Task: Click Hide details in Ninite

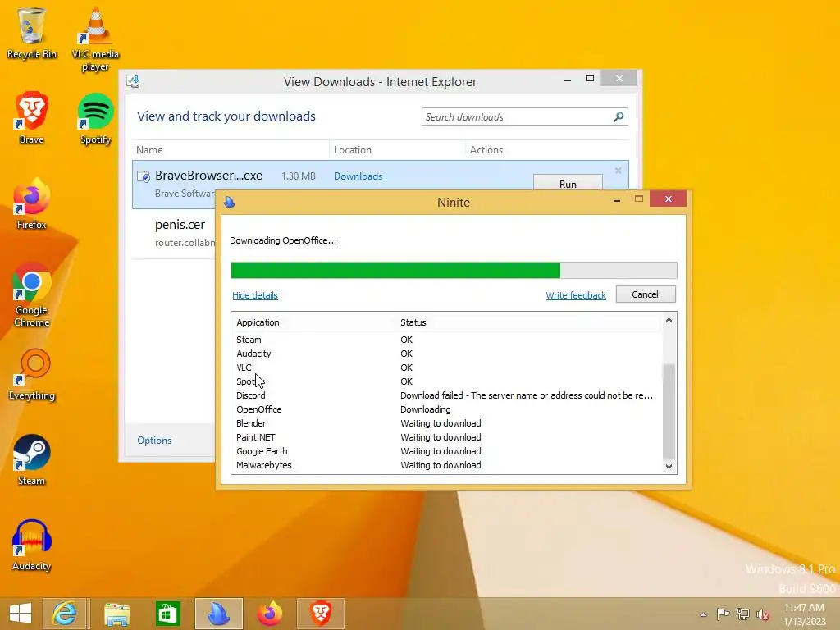Action: click(x=255, y=295)
